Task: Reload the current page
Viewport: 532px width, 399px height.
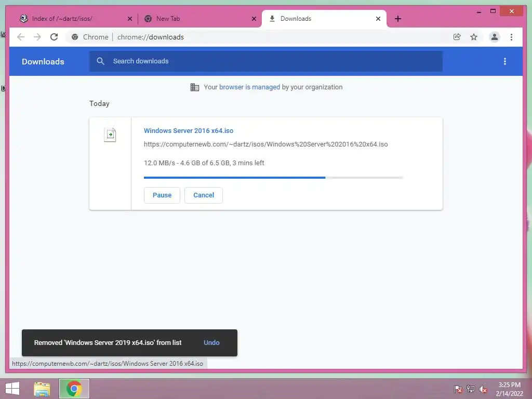Action: coord(54,37)
